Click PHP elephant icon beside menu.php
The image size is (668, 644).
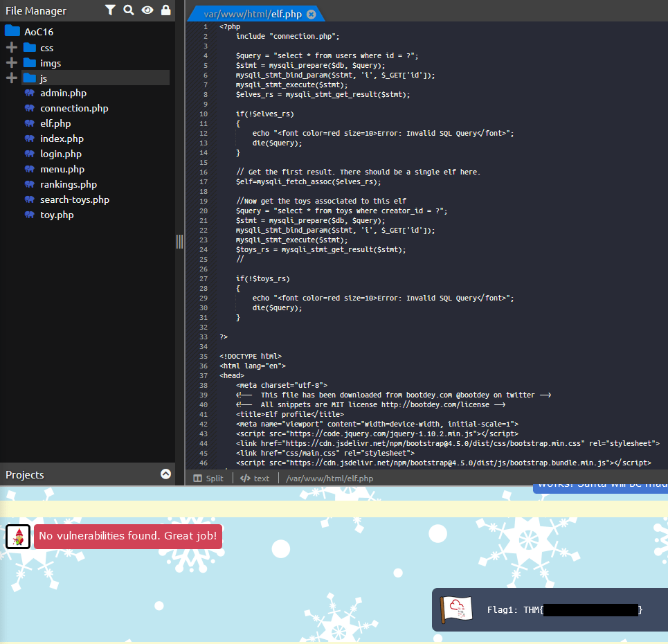click(29, 169)
